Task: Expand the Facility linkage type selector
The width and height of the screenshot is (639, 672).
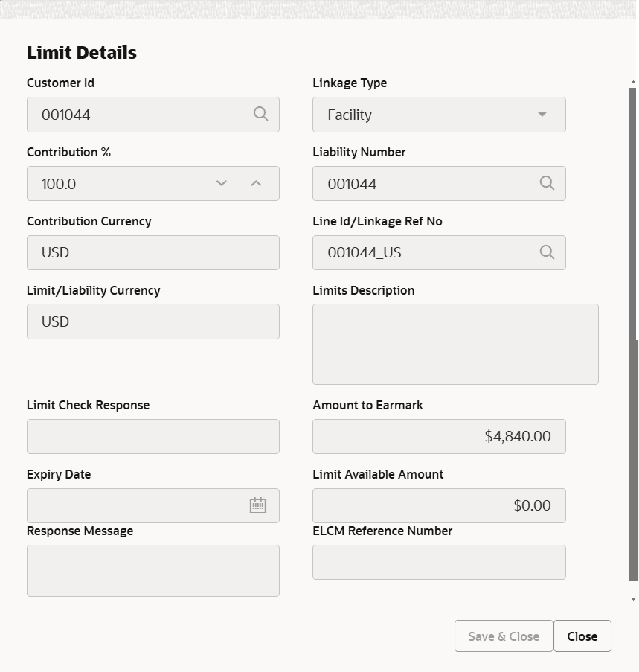Action: 542,115
